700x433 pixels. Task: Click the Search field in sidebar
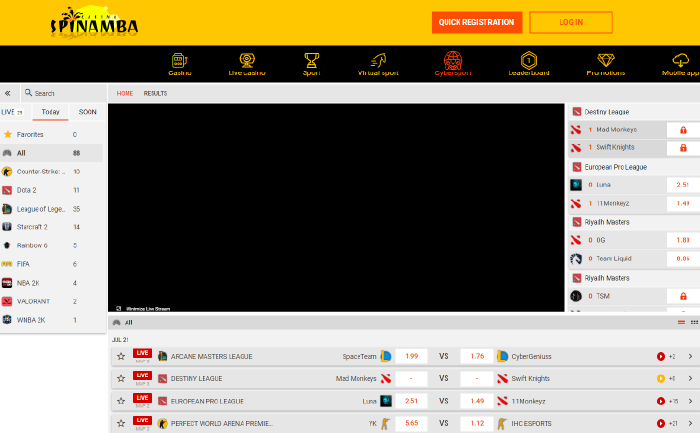coord(64,93)
